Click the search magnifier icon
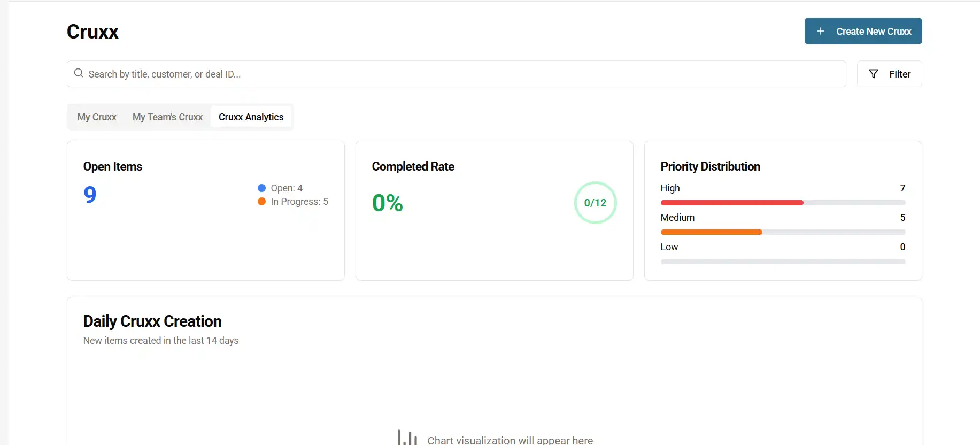 pyautogui.click(x=79, y=73)
